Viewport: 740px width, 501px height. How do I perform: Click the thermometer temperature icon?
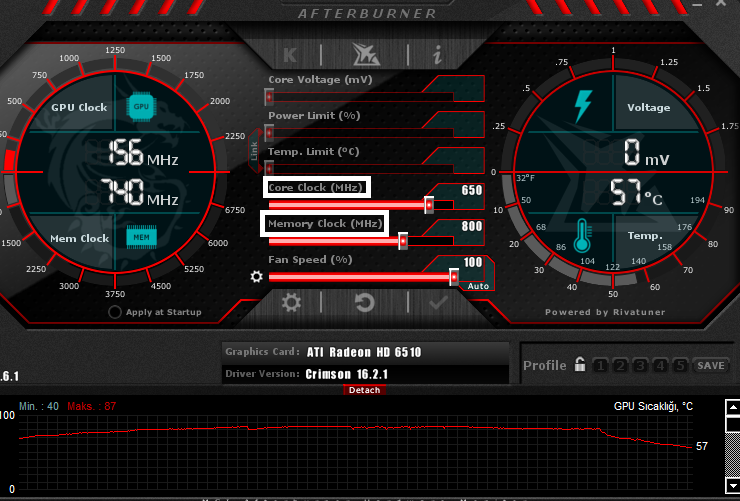pos(582,236)
